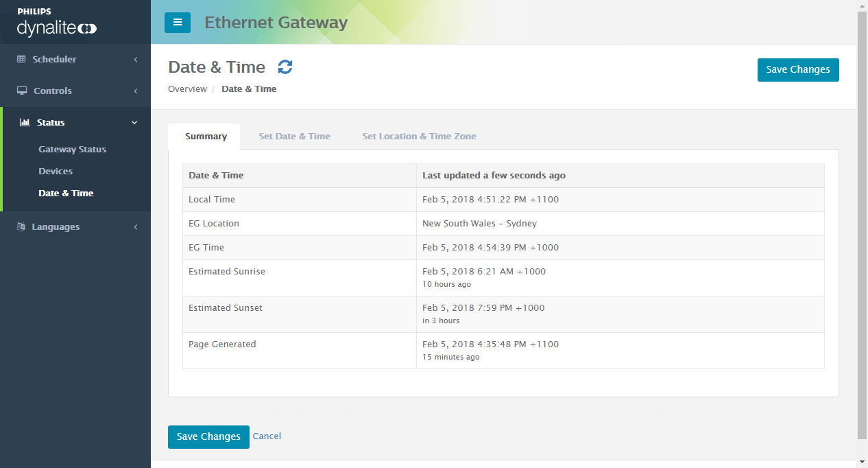This screenshot has height=468, width=868.
Task: Click Cancel below the summary table
Action: (267, 436)
